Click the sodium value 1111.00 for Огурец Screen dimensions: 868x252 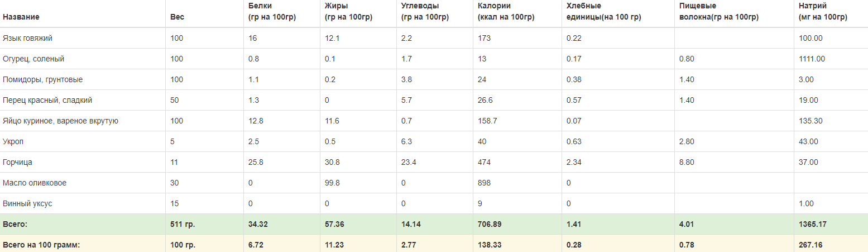(x=812, y=59)
